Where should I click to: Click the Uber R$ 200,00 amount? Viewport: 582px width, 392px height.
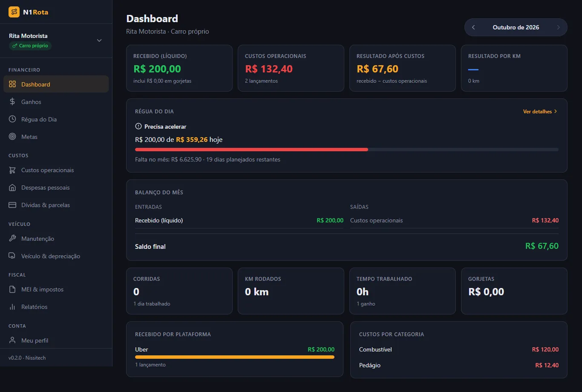321,349
